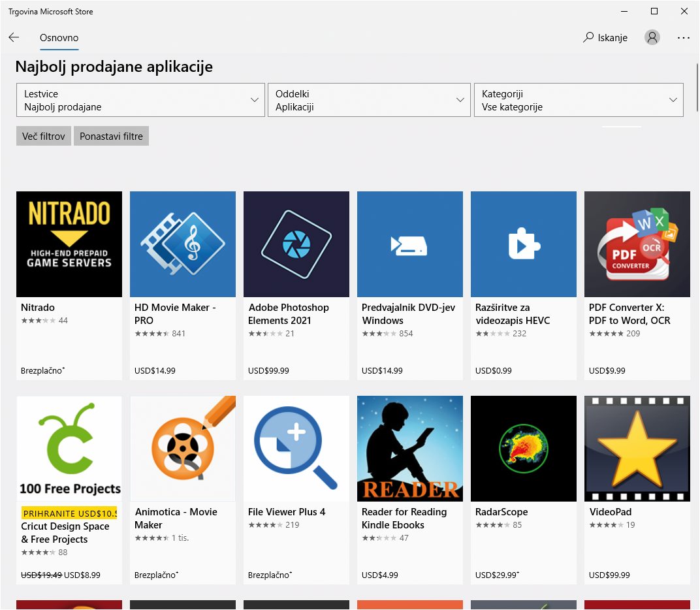The height and width of the screenshot is (610, 700).
Task: Open HD Movie Maker - PRO app icon
Action: click(x=183, y=244)
